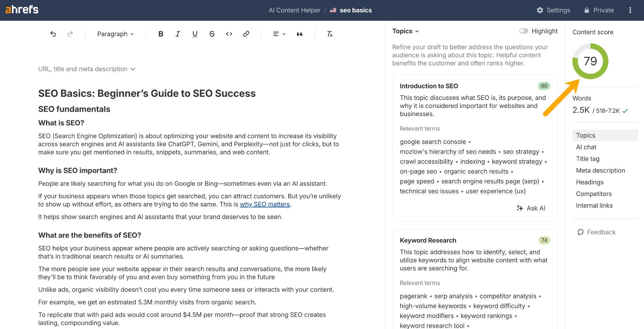Select the blockquote icon
This screenshot has height=329, width=644.
point(299,34)
